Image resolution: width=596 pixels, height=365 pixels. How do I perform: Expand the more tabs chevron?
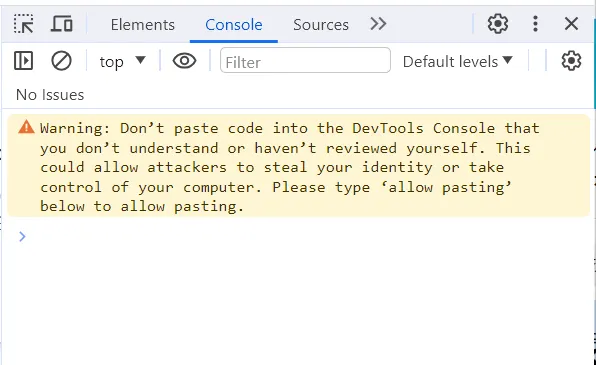(x=378, y=24)
